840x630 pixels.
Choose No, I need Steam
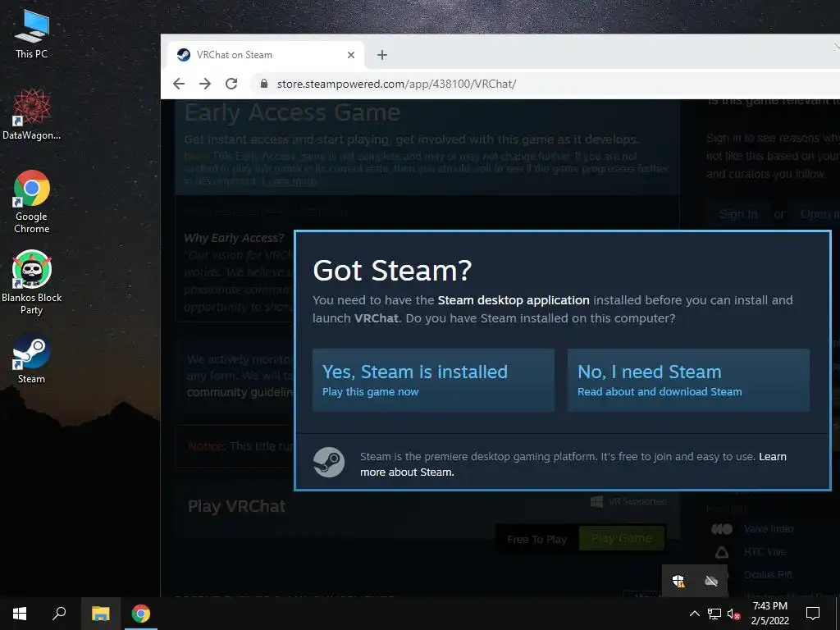click(688, 381)
